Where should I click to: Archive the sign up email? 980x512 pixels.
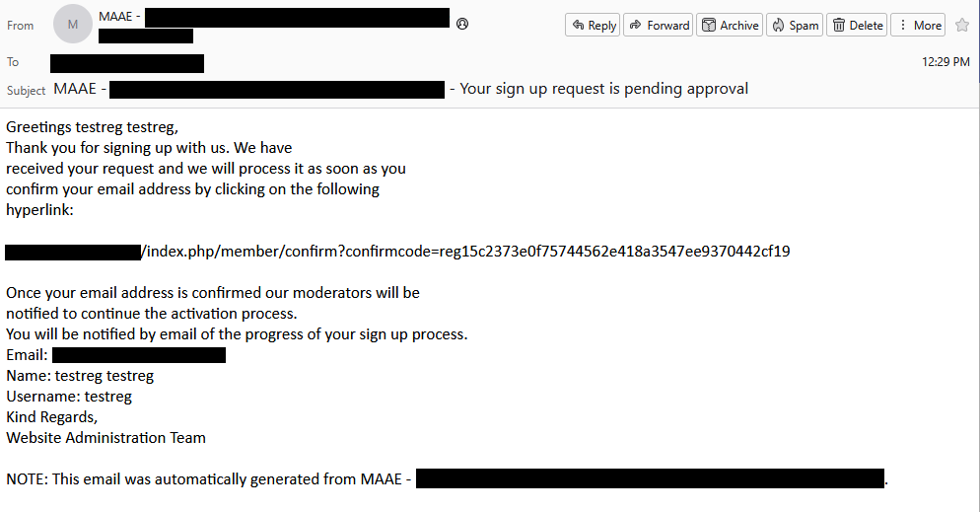click(730, 26)
